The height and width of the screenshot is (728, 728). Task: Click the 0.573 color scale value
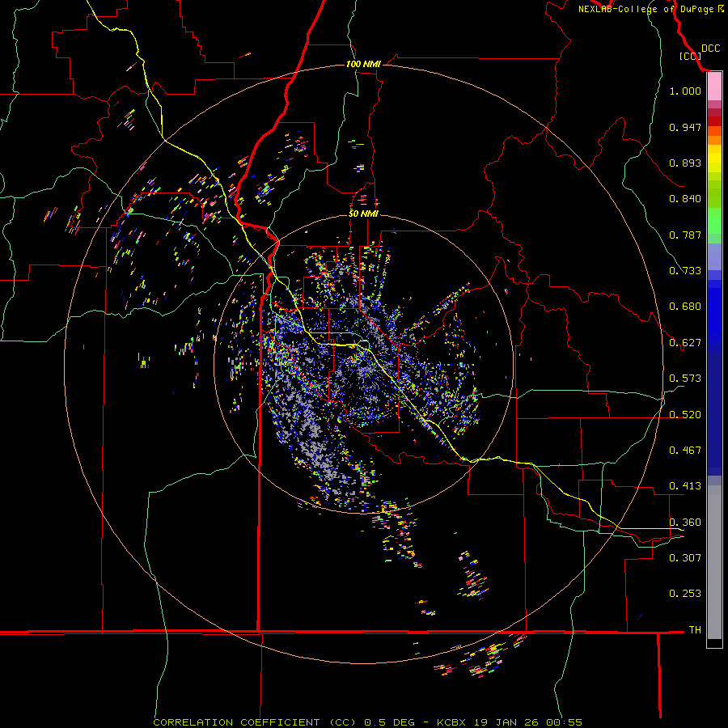point(685,379)
